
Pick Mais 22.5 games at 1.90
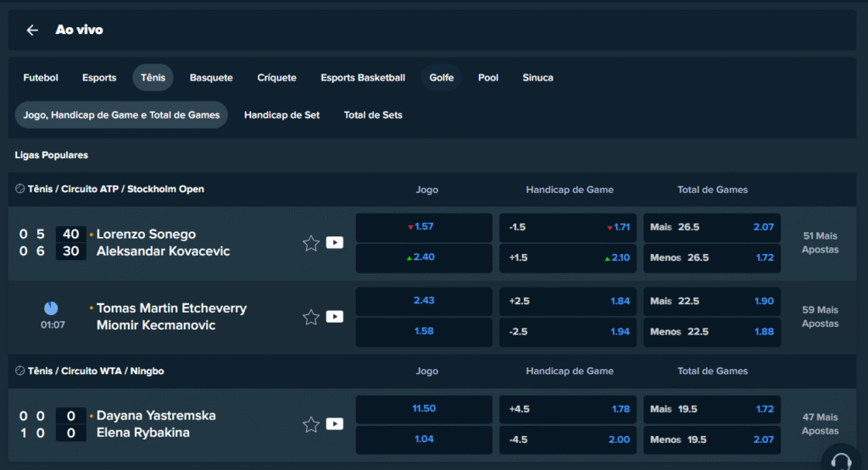click(x=712, y=301)
